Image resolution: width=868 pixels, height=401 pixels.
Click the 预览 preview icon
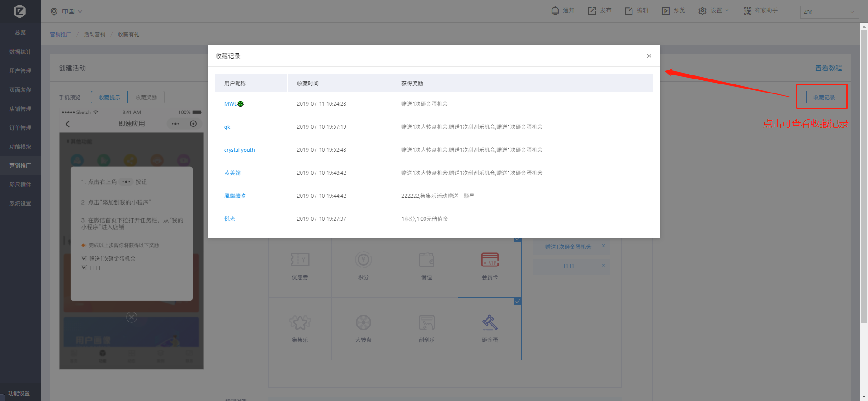pyautogui.click(x=665, y=11)
